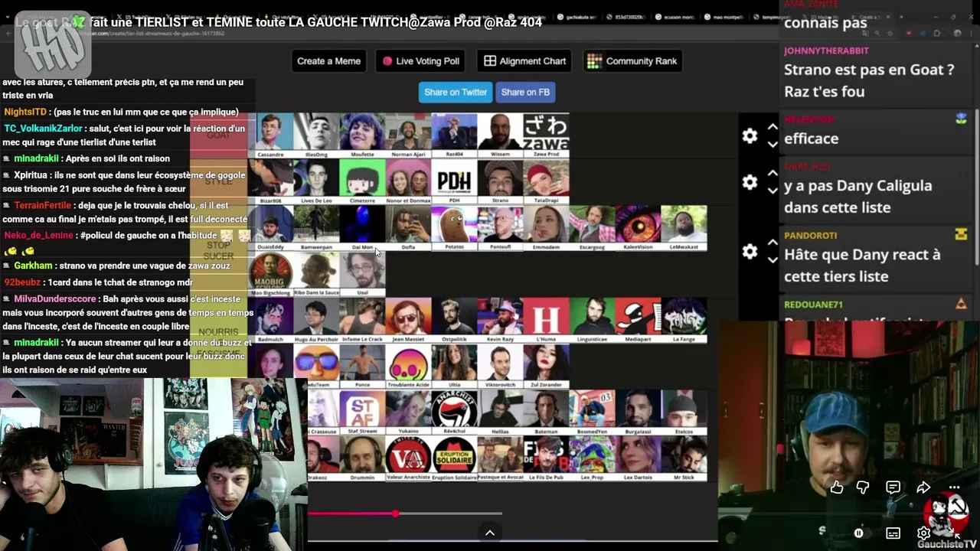This screenshot has width=980, height=551.
Task: Open the Alignment Chart view
Action: point(525,61)
